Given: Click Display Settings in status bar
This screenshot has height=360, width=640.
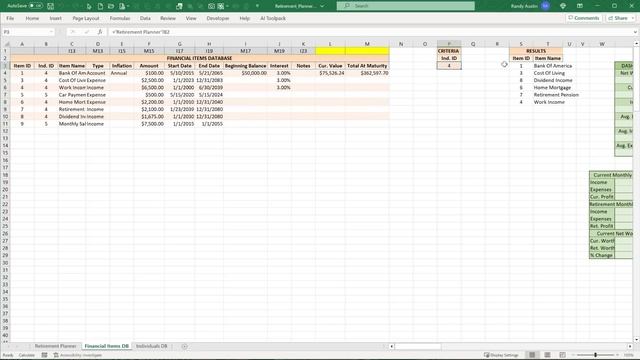Looking at the screenshot, I should (x=501, y=355).
